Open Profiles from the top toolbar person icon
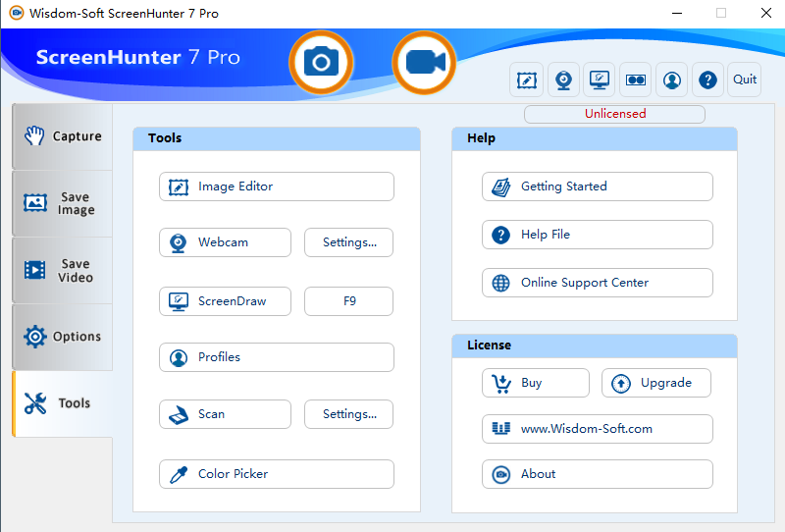 pos(672,80)
